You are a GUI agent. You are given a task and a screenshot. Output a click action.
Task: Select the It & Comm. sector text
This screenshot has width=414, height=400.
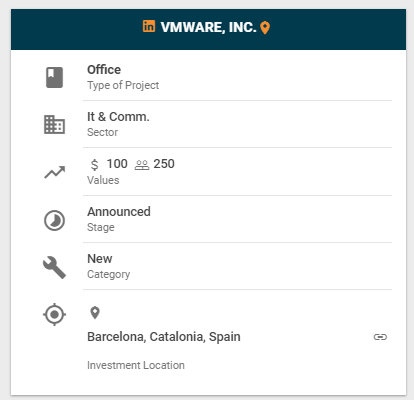118,117
